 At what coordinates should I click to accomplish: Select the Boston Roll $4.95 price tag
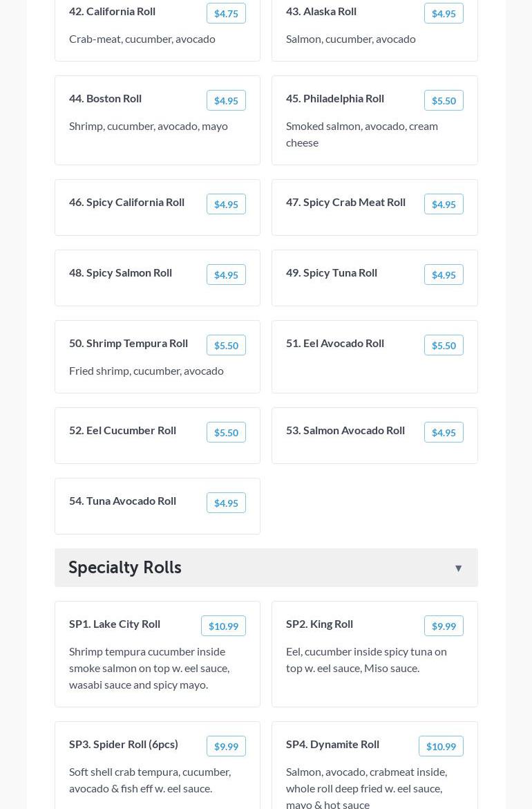[226, 101]
